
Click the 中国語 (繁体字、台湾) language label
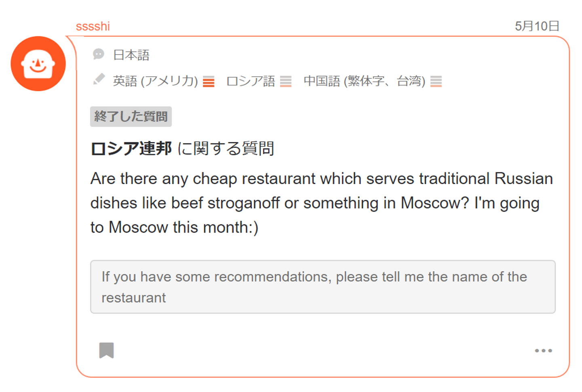pos(364,81)
